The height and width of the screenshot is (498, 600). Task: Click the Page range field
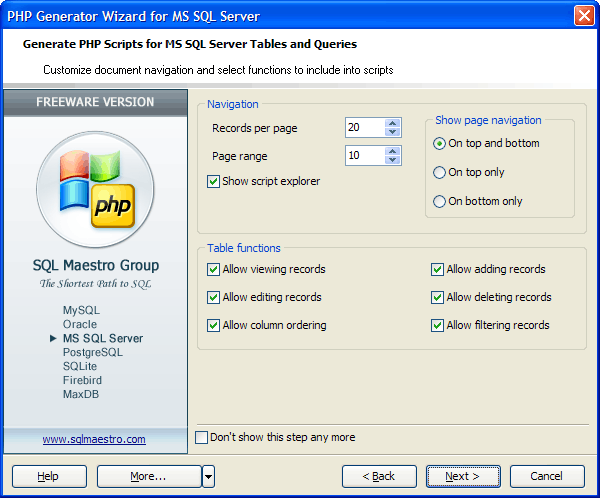tap(365, 155)
